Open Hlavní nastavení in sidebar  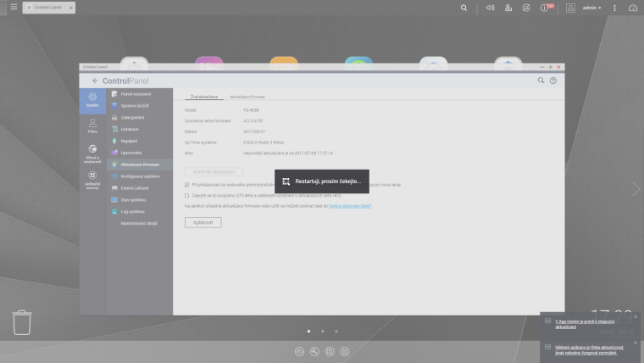click(140, 94)
